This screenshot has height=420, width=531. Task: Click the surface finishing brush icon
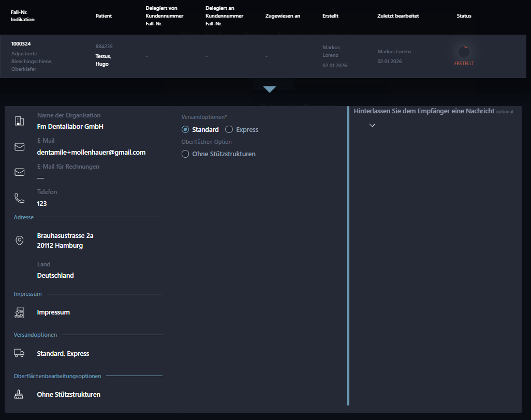[x=20, y=395]
